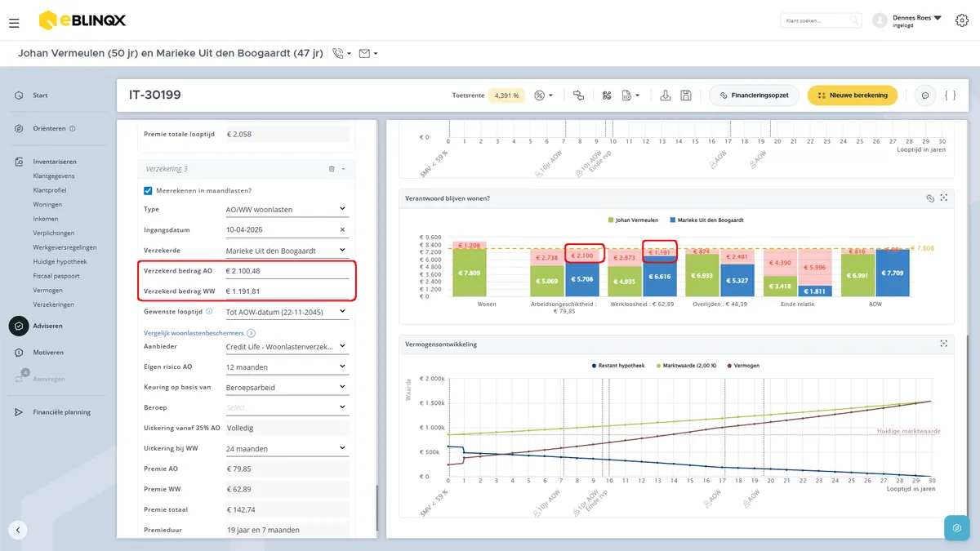Toggle Meerekenen in maandlasten checkbox
Screen dimensions: 980x551
148,190
